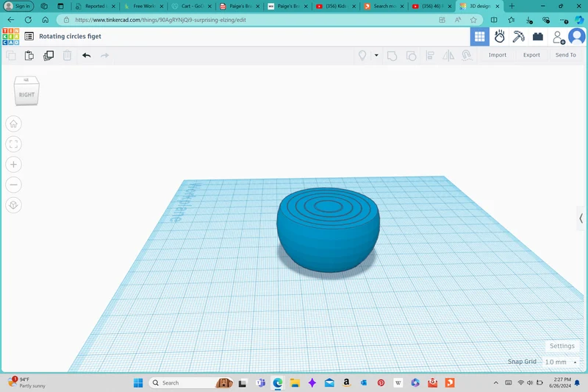Open the Amazon taskbar icon
588x392 pixels.
[x=346, y=382]
